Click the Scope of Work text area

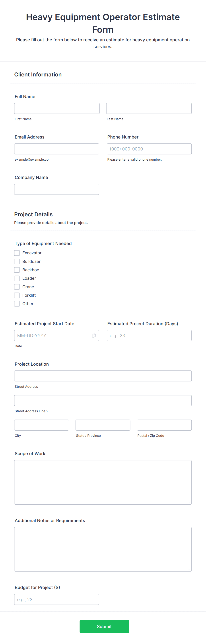point(103,482)
